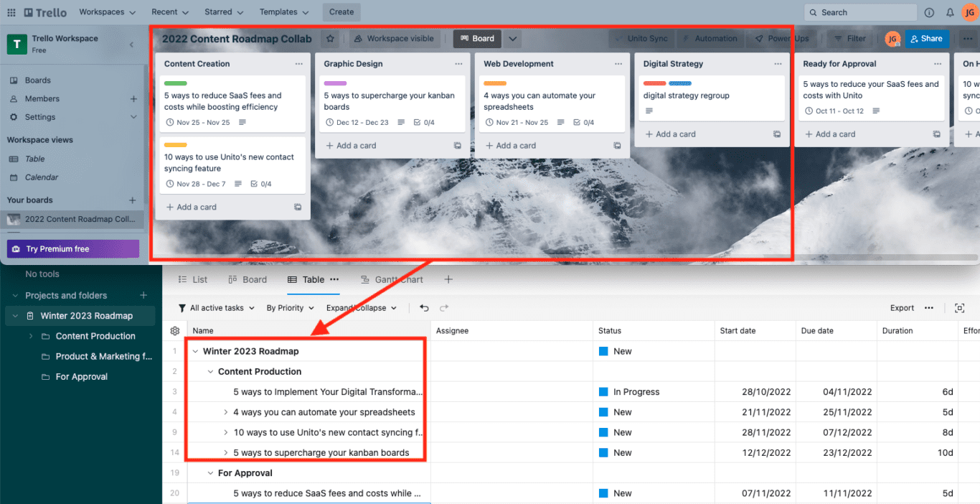Collapse the For Approval table group

210,474
